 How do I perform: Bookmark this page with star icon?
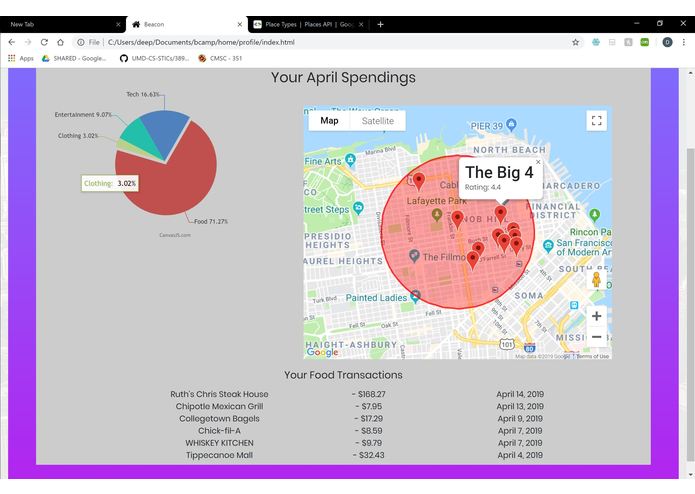[x=575, y=42]
